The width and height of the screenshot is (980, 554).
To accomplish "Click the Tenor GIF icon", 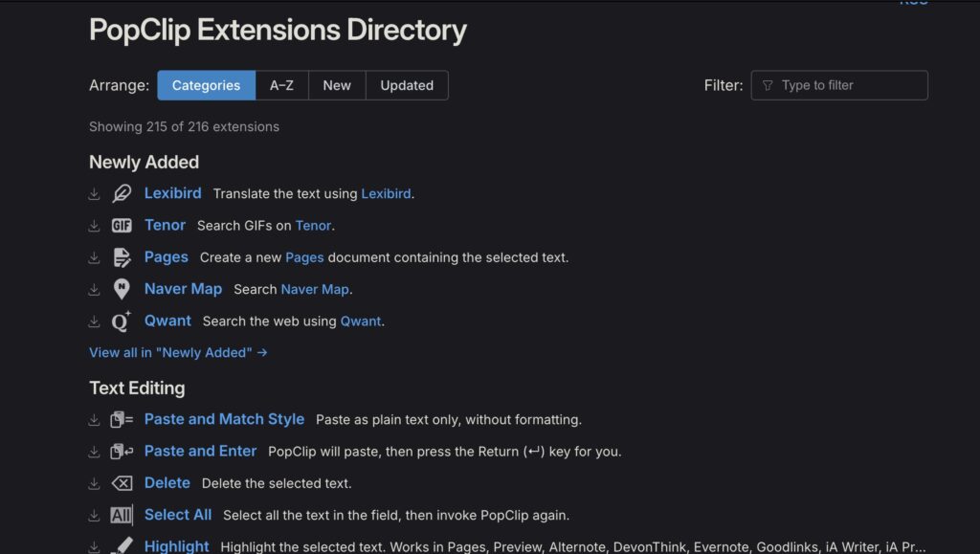I will point(122,226).
